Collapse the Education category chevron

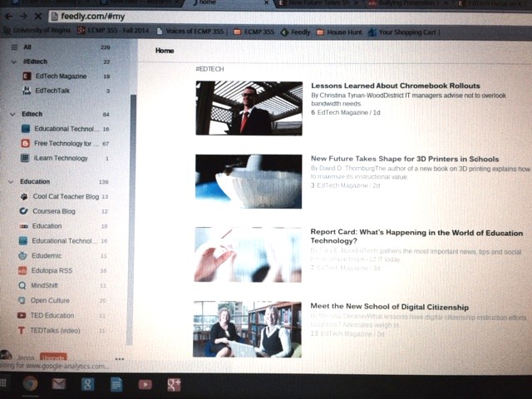tap(11, 182)
